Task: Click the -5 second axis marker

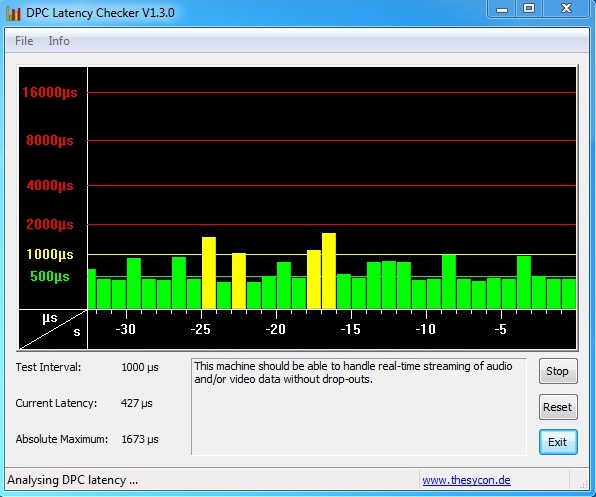Action: 501,329
